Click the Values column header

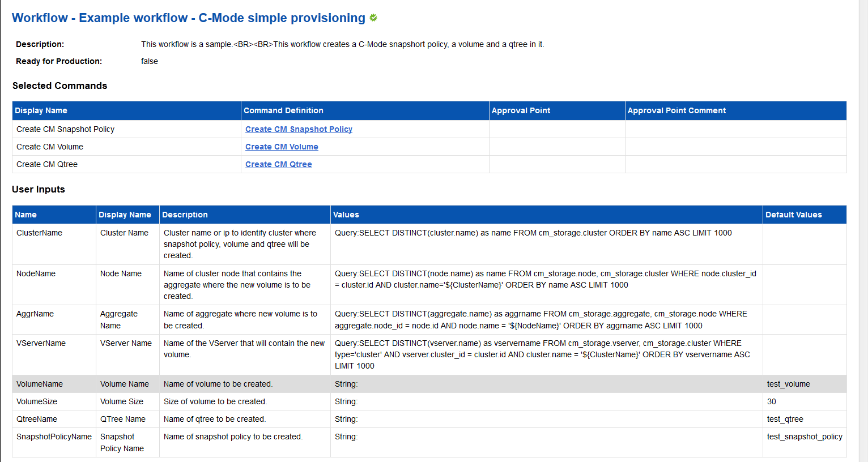click(x=346, y=215)
